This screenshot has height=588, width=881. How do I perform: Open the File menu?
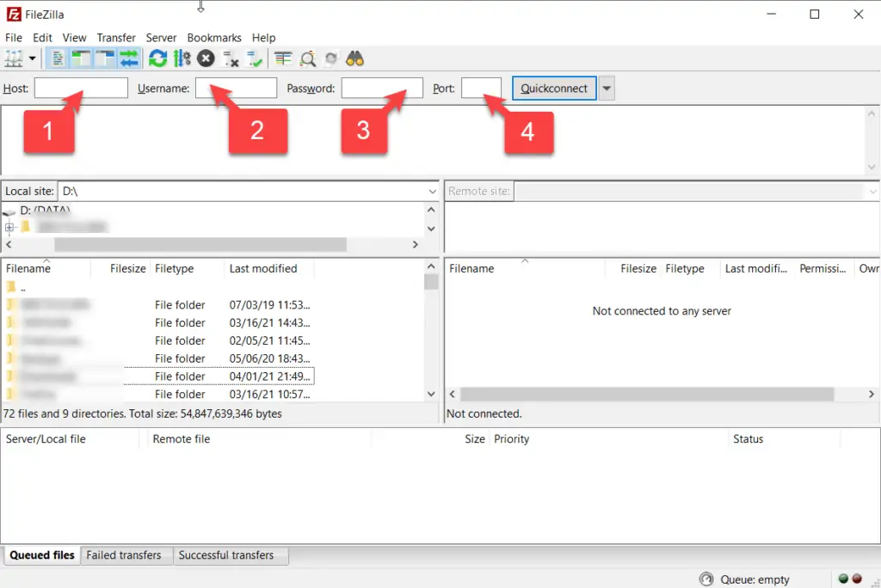tap(14, 38)
